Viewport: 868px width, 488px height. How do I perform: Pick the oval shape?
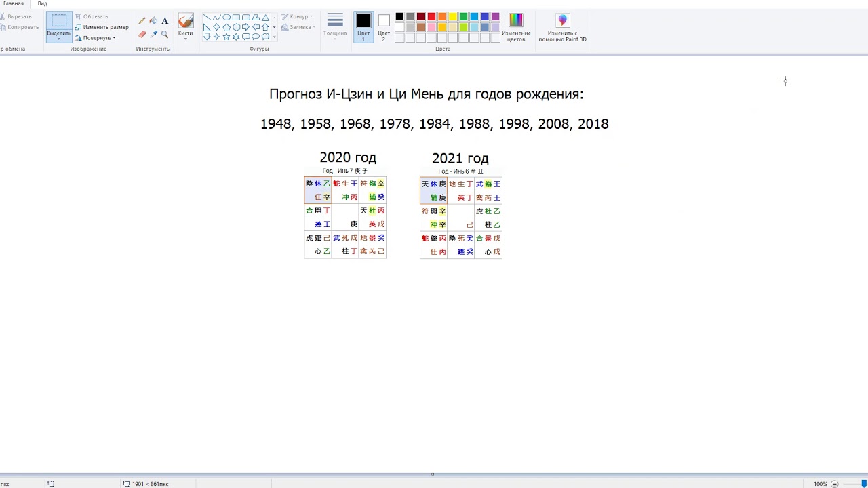coord(226,18)
